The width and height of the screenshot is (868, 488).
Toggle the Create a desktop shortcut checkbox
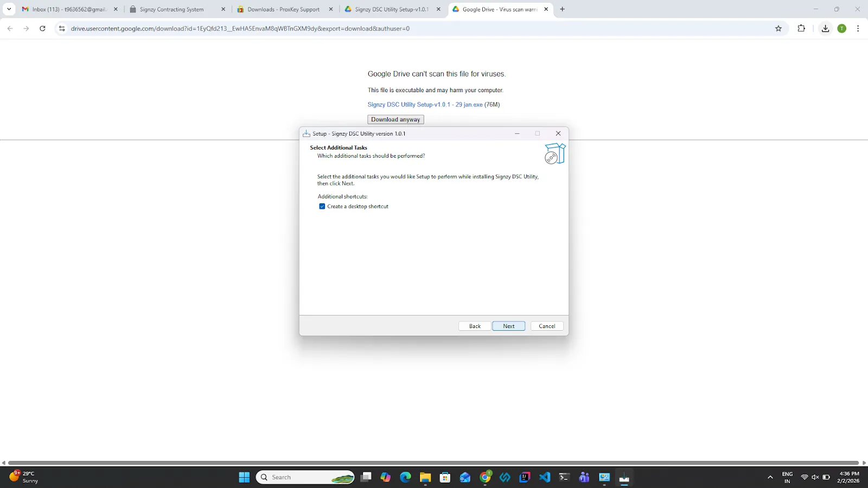(322, 207)
